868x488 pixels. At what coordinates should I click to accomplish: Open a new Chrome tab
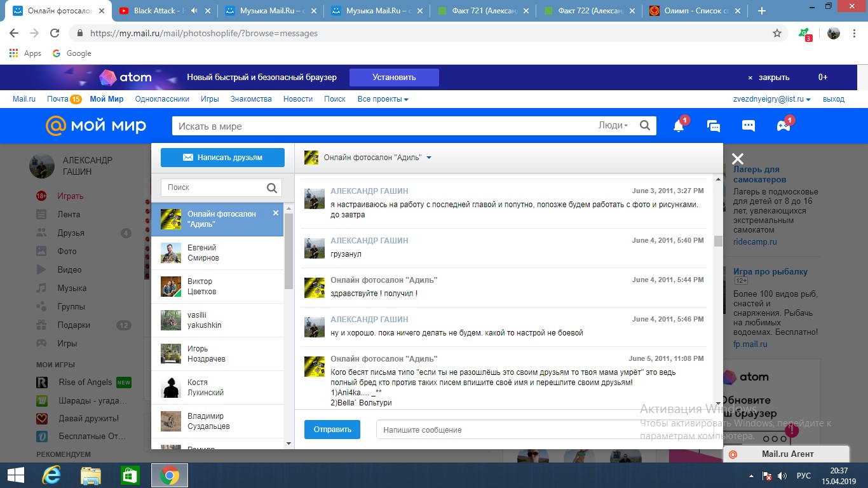[762, 11]
